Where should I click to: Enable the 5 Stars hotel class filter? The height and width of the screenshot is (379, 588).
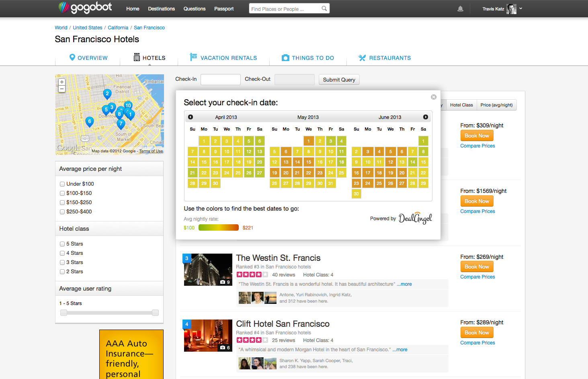tap(62, 244)
